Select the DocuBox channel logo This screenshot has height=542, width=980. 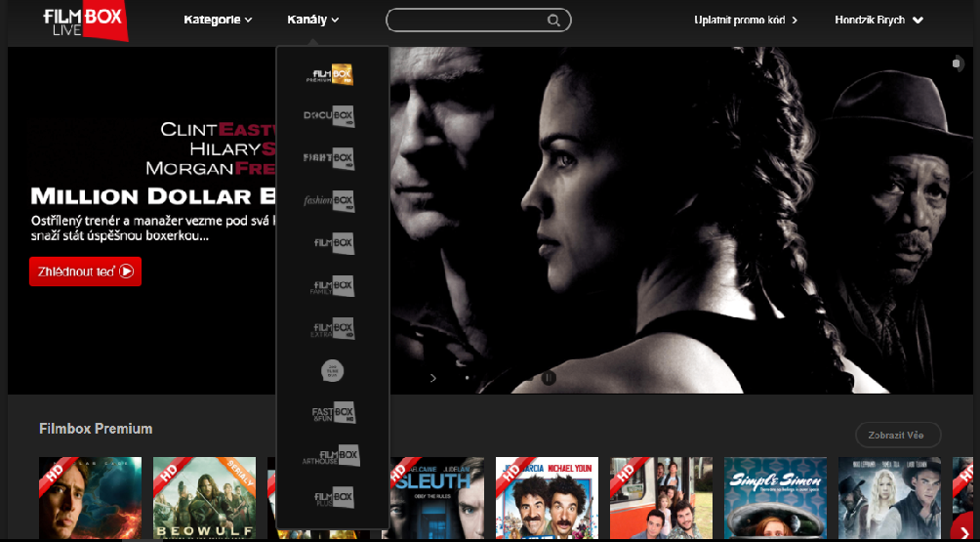coord(329,116)
